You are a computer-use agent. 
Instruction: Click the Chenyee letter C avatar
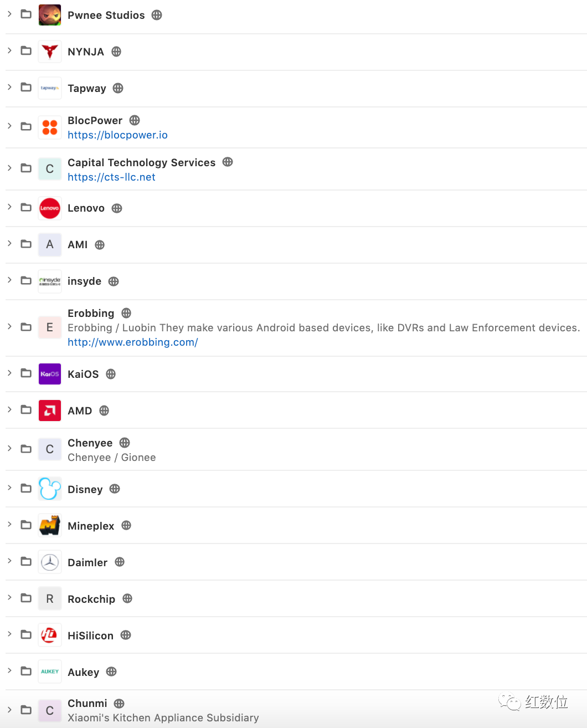tap(50, 449)
